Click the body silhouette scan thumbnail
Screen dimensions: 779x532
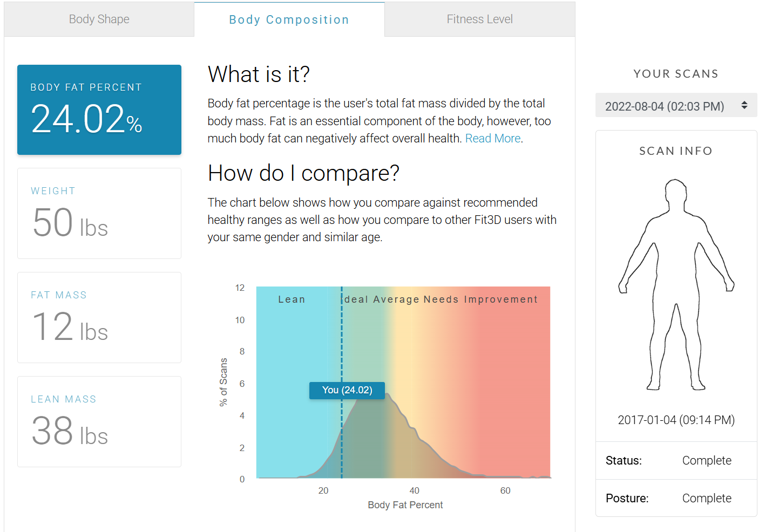point(676,284)
